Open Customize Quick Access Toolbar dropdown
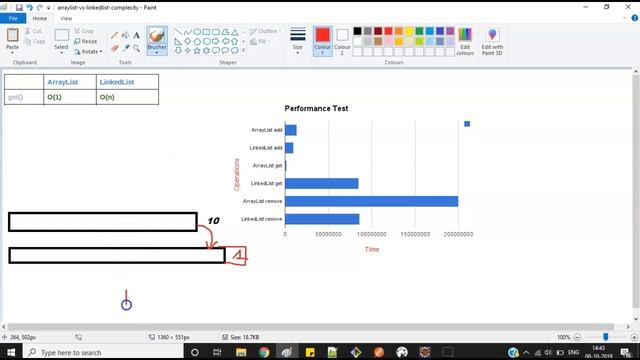 (48, 8)
